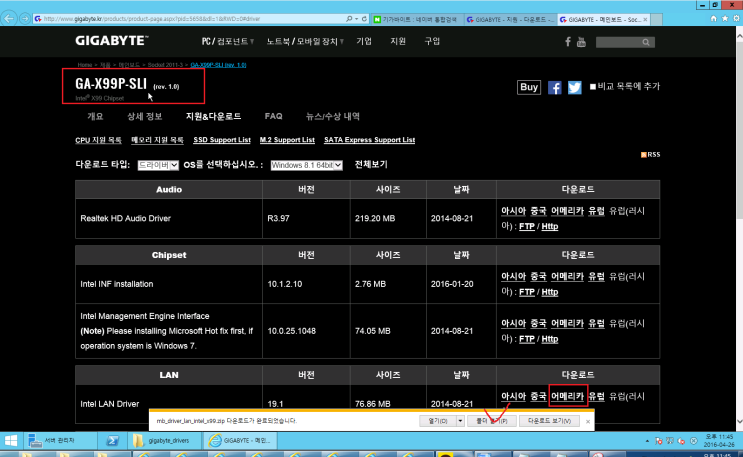The image size is (743, 457).
Task: Open the M.2 Support List link
Action: [x=287, y=140]
